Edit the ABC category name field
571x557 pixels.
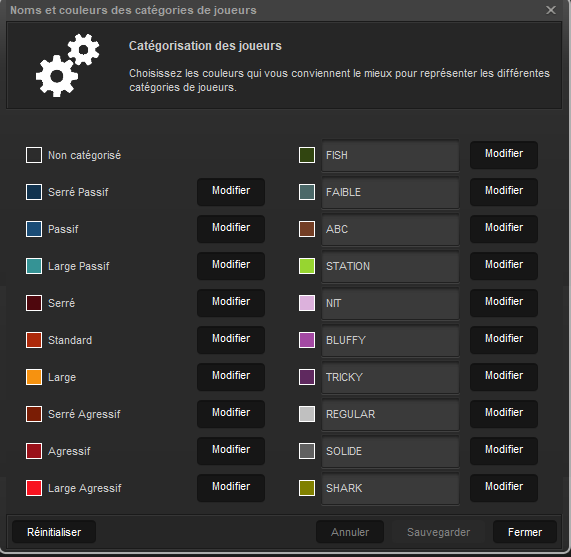pos(390,229)
